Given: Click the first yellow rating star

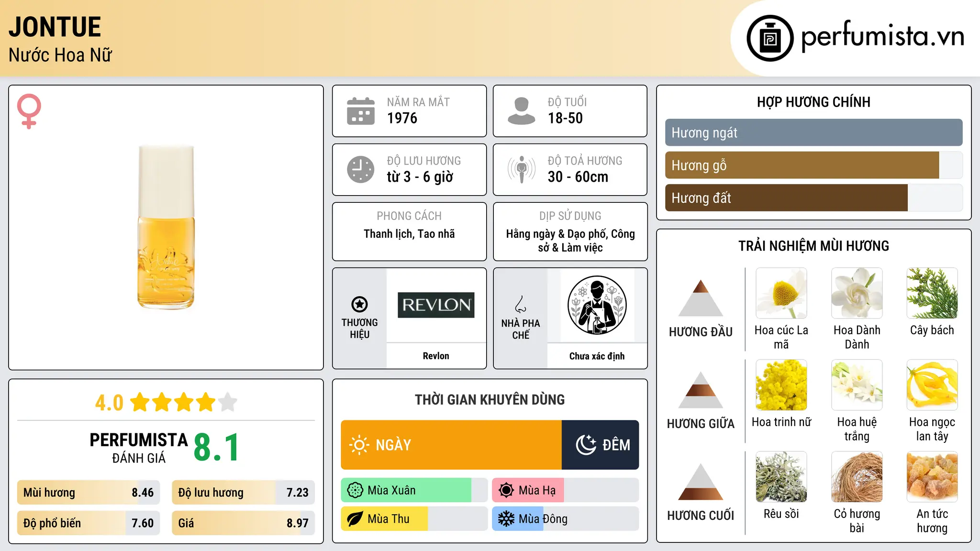Looking at the screenshot, I should tap(140, 402).
